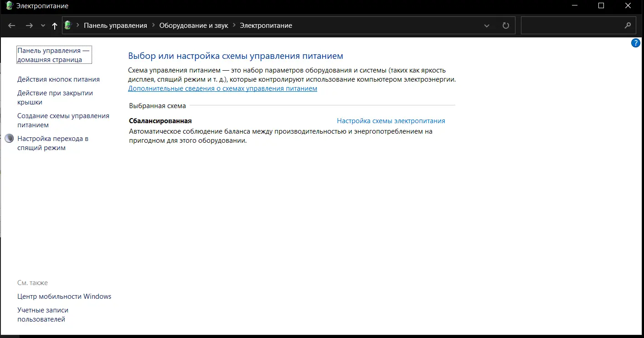644x338 pixels.
Task: Refresh the Электропитание page
Action: click(x=505, y=26)
